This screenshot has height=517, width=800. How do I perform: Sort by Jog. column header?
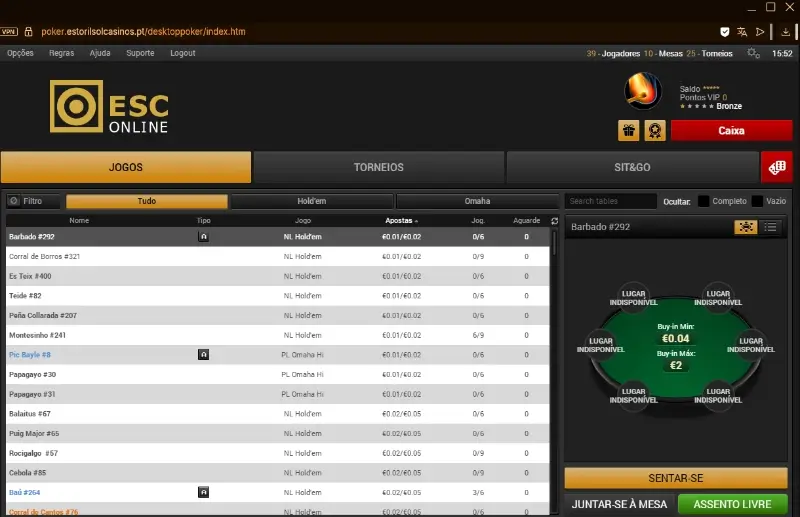point(478,220)
